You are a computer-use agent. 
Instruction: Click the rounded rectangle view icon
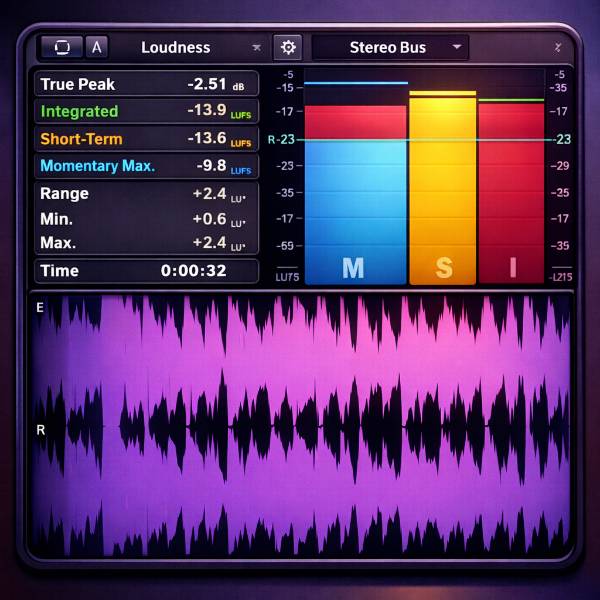tap(62, 47)
